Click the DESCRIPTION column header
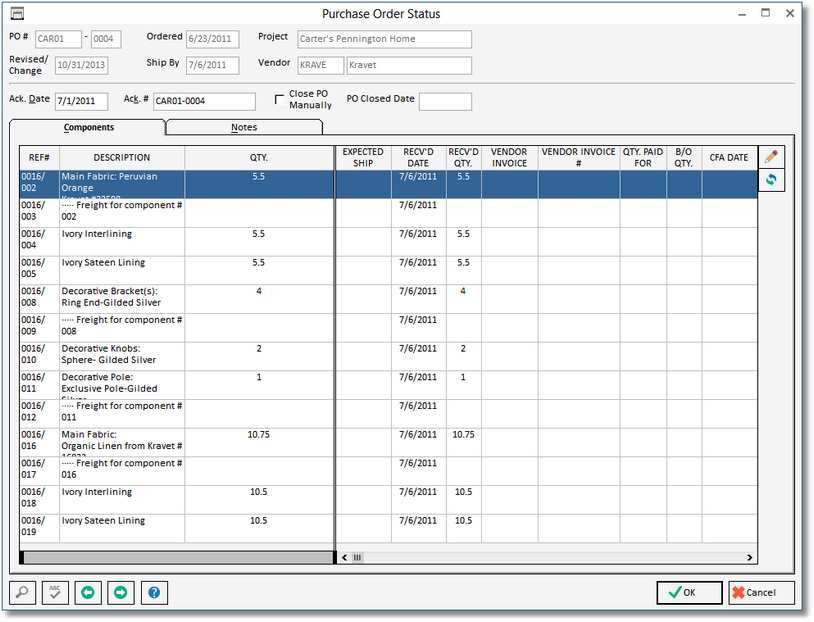Viewport: 814px width, 622px height. pyautogui.click(x=122, y=158)
